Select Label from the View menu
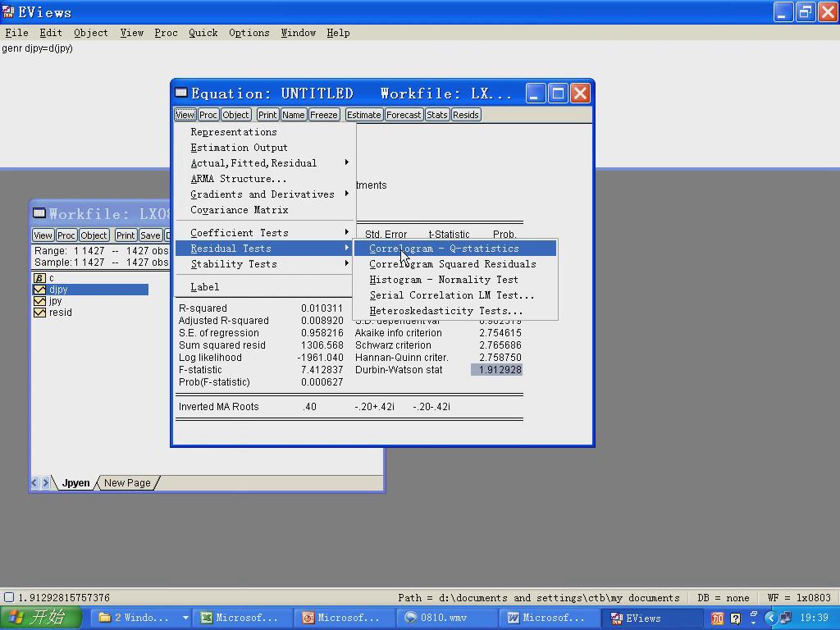This screenshot has width=840, height=630. (x=265, y=286)
